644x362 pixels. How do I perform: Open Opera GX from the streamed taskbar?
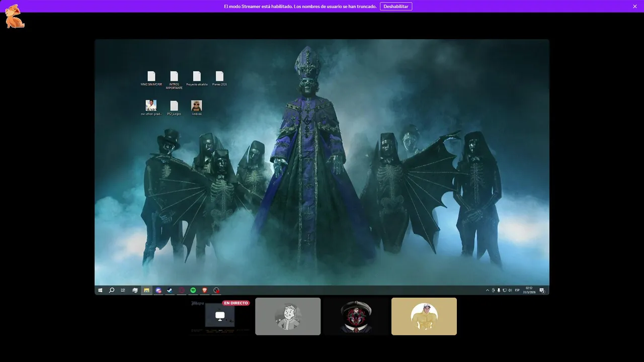[x=182, y=290]
